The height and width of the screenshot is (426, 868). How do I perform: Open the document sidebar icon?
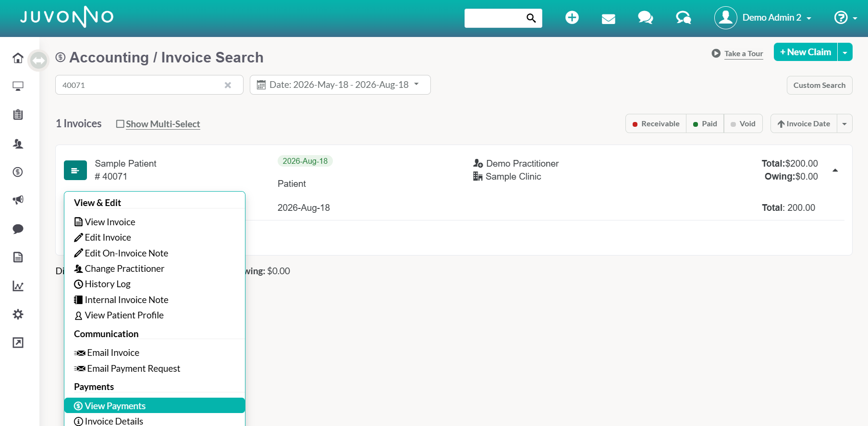(x=18, y=257)
